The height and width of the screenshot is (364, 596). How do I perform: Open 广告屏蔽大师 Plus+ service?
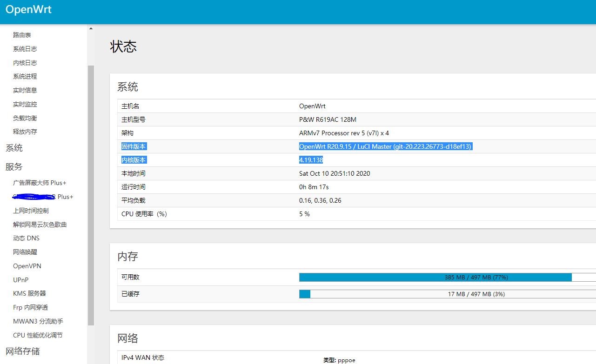click(x=40, y=183)
